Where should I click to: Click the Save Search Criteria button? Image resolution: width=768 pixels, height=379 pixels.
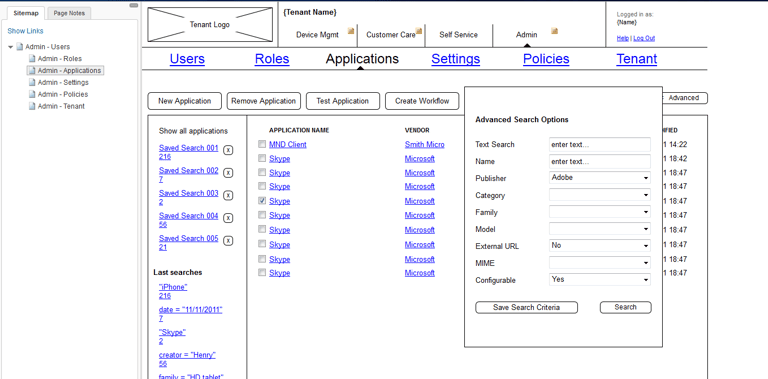coord(527,308)
